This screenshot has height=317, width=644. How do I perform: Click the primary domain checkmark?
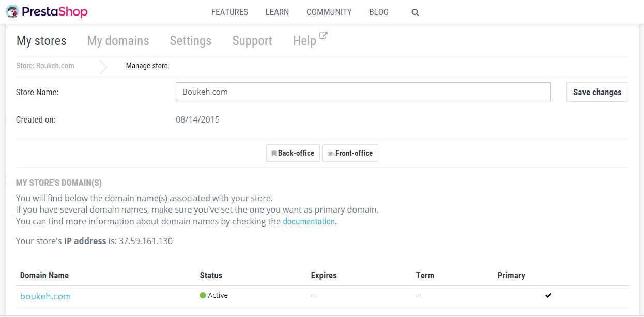pos(548,295)
